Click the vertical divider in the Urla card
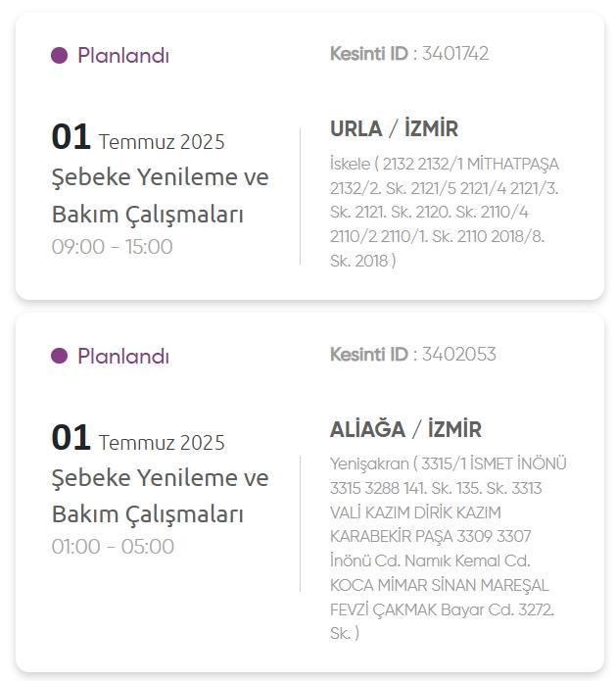 tap(300, 196)
